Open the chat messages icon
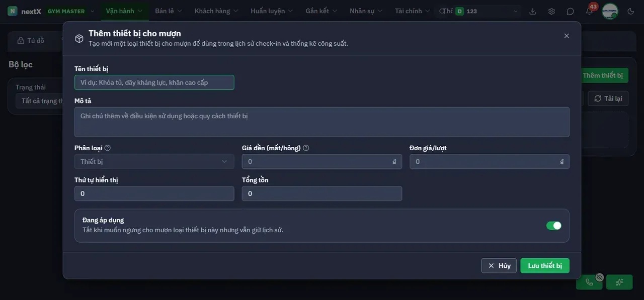 (570, 11)
